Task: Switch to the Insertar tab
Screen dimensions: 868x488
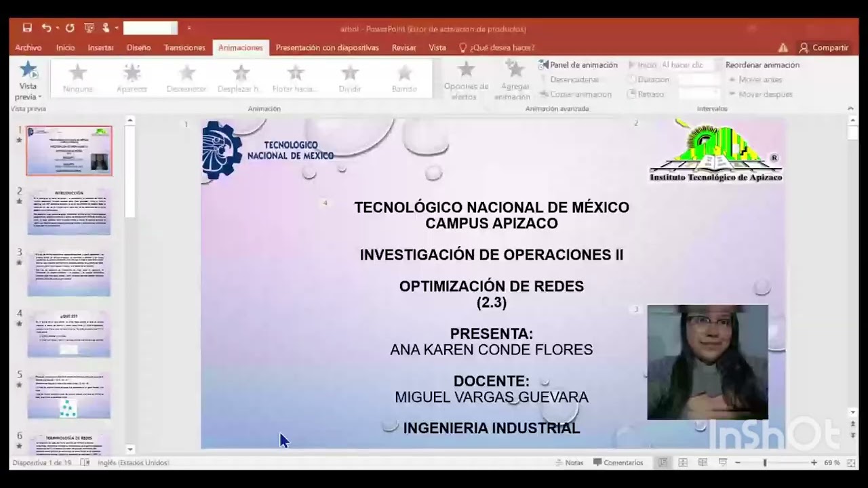Action: coord(100,47)
